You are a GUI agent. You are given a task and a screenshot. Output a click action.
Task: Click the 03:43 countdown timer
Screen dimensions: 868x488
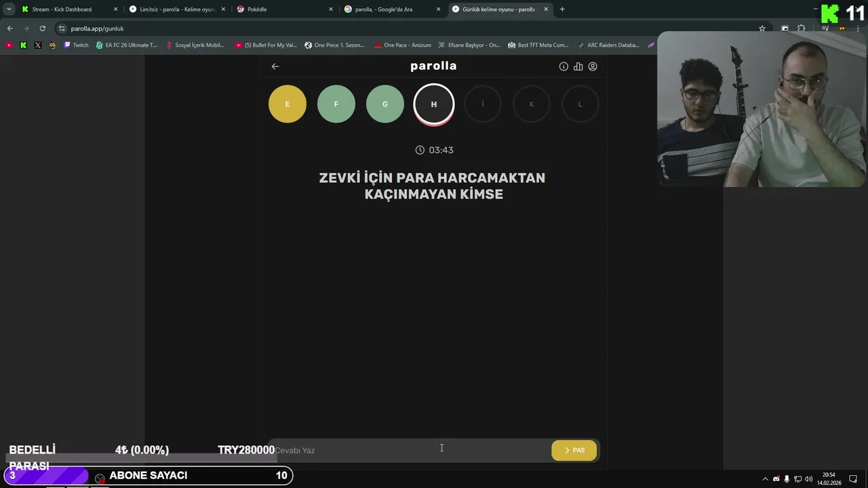tap(434, 150)
